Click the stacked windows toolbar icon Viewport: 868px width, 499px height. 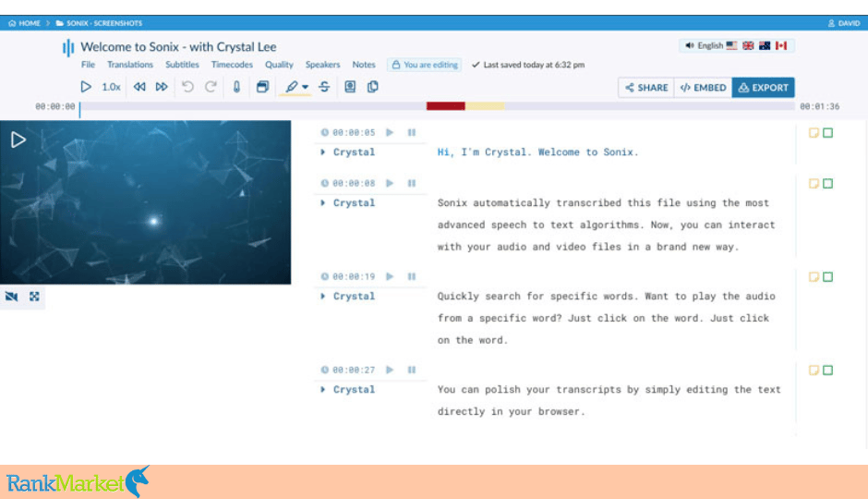(262, 87)
